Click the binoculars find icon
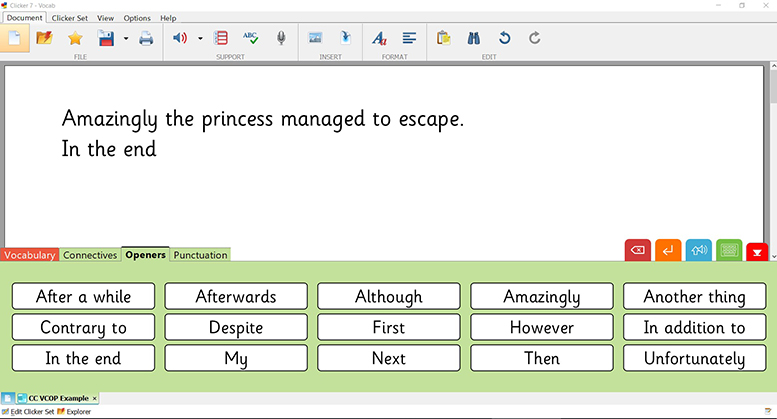The height and width of the screenshot is (419, 777). pos(475,39)
